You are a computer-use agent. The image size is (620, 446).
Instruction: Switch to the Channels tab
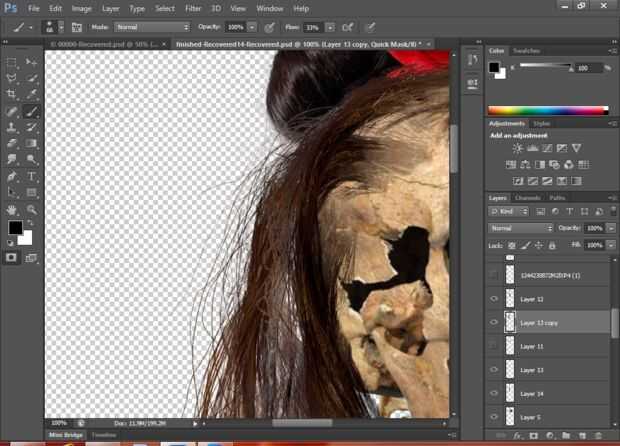[528, 198]
